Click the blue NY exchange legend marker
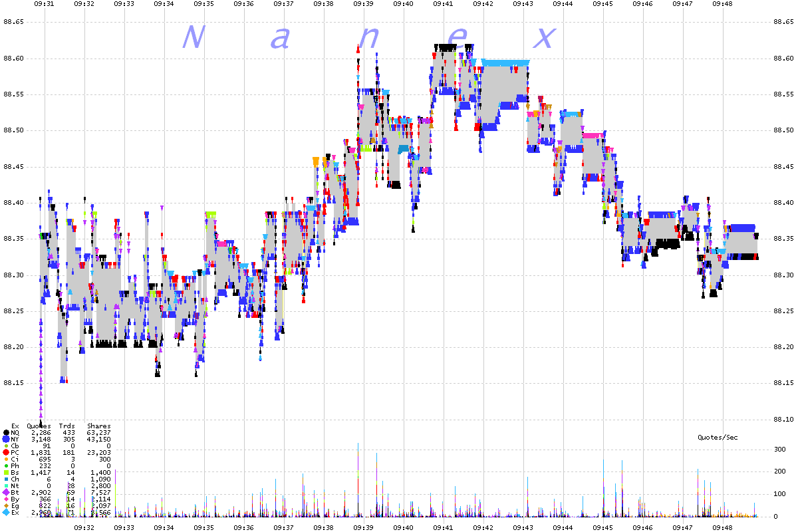The height and width of the screenshot is (532, 798). click(7, 439)
